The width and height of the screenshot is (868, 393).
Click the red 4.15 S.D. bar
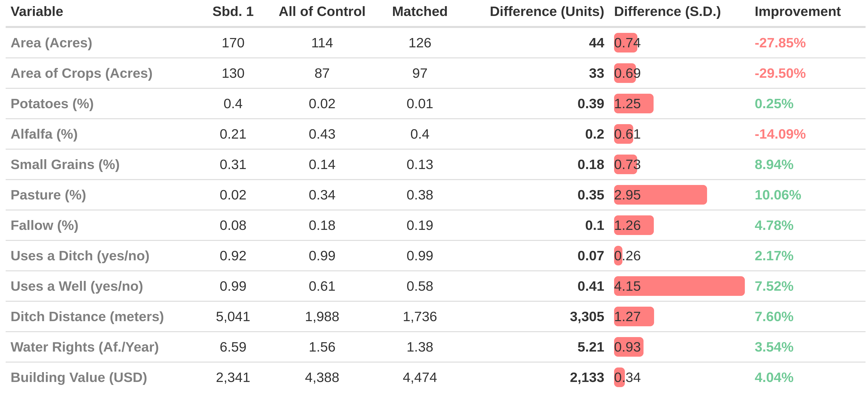(679, 286)
